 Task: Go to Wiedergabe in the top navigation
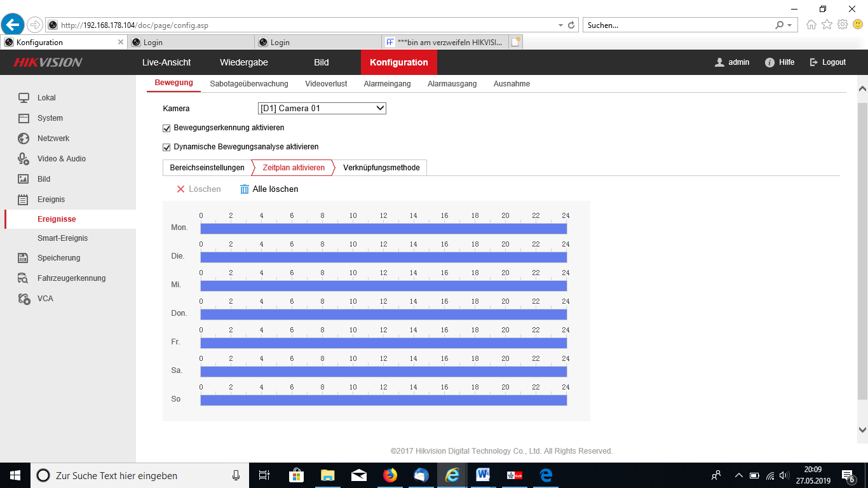pos(243,62)
